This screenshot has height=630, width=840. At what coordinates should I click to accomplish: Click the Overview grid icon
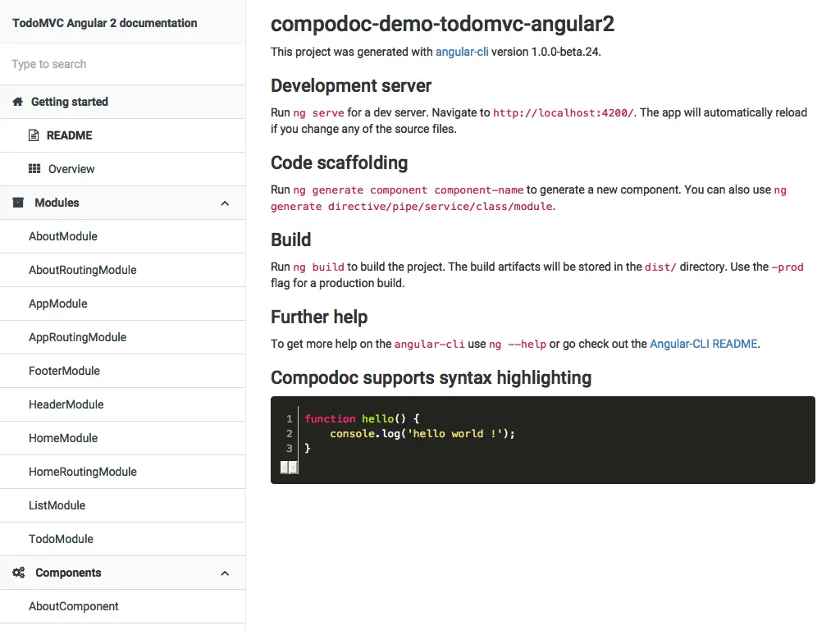click(x=34, y=169)
